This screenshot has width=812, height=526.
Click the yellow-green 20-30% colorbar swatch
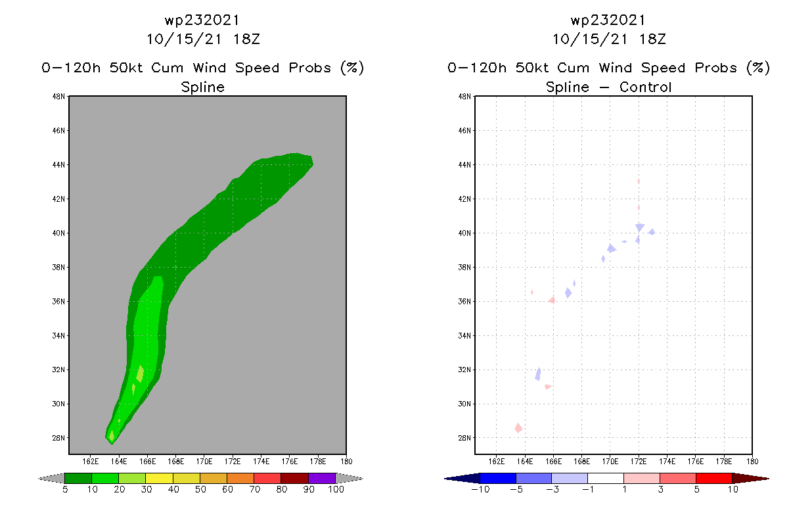pos(132,478)
